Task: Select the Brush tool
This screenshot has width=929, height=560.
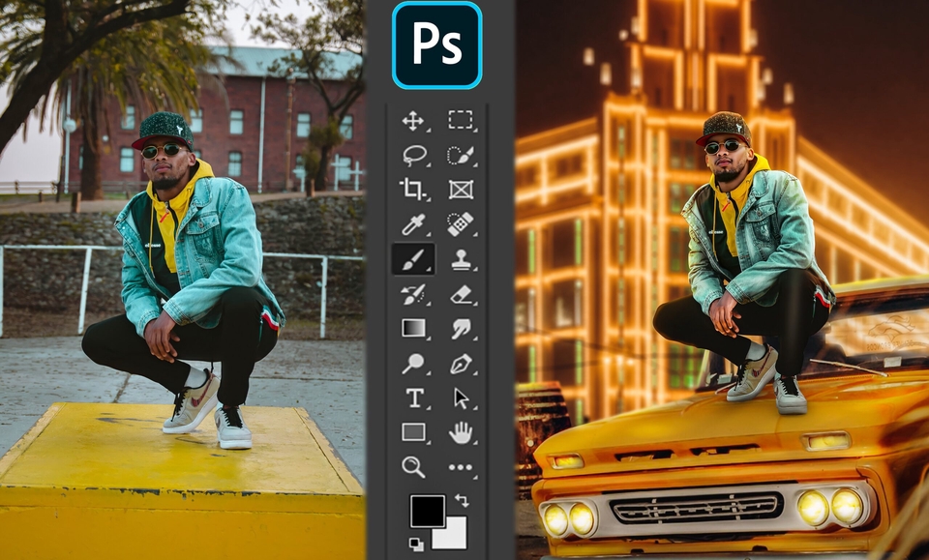Action: point(413,259)
